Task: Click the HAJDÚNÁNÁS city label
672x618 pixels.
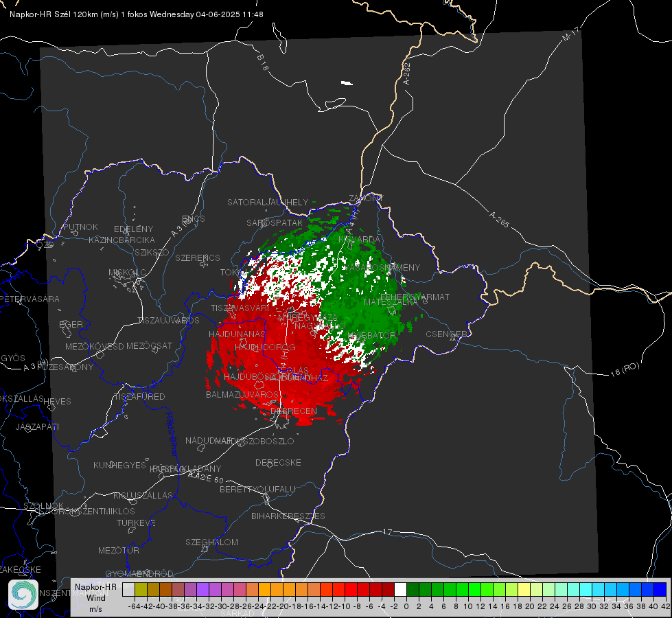Action: 237,334
